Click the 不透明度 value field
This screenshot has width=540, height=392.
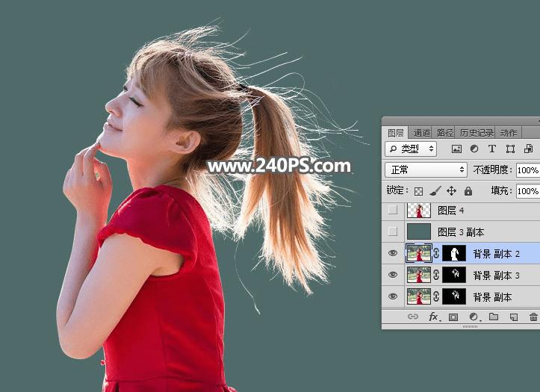tap(528, 170)
